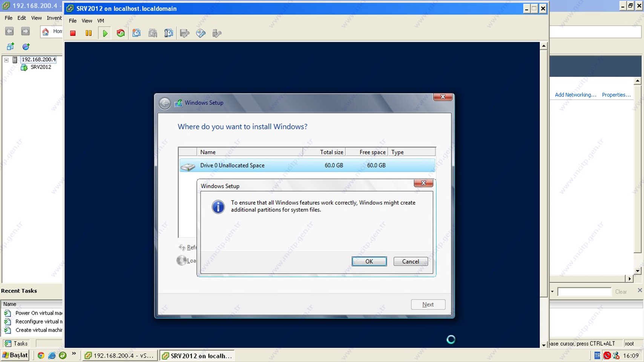Take a snapshot of the VM

click(x=136, y=33)
